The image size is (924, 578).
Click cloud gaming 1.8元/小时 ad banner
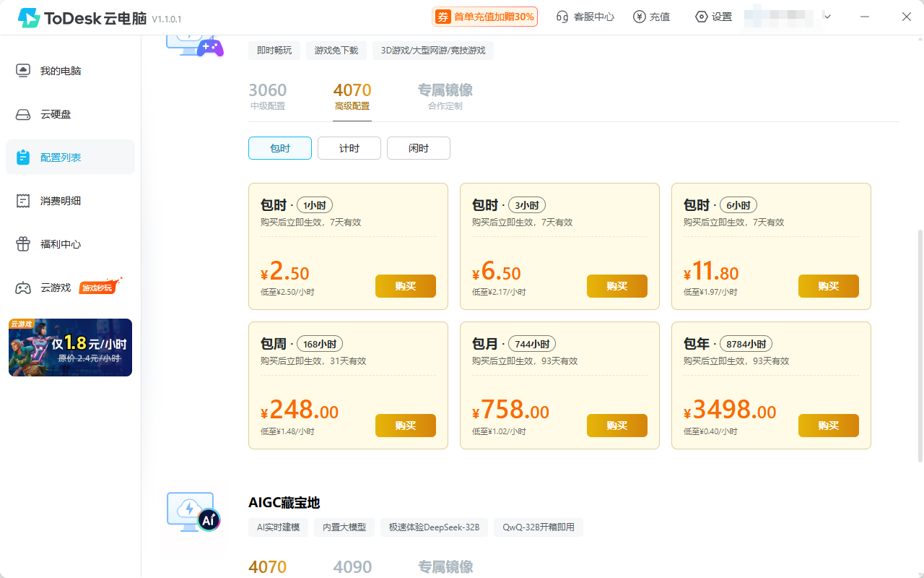pyautogui.click(x=70, y=348)
